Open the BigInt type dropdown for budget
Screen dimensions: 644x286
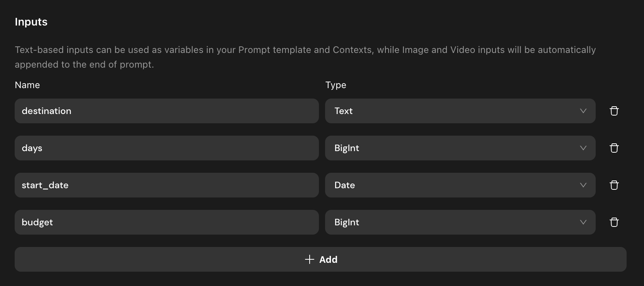(460, 222)
